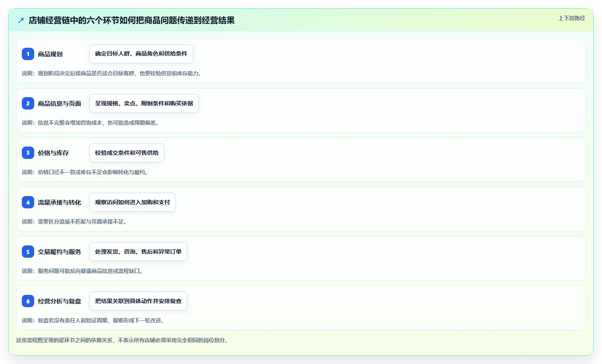Select the 商品规划 step label

(50, 54)
